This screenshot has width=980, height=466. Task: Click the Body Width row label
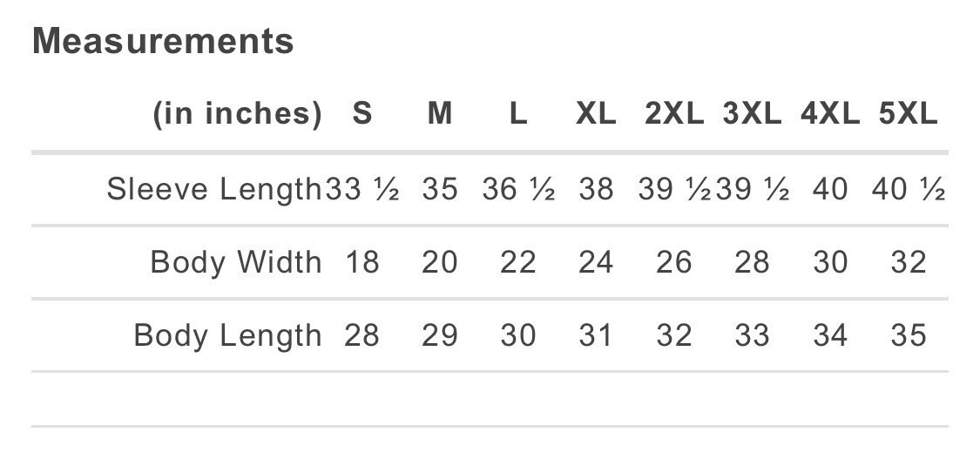235,261
